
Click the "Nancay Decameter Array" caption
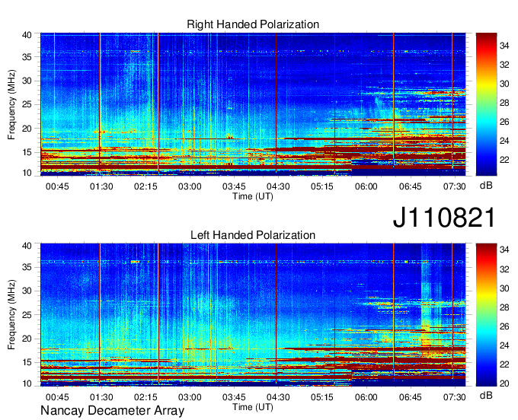(112, 410)
